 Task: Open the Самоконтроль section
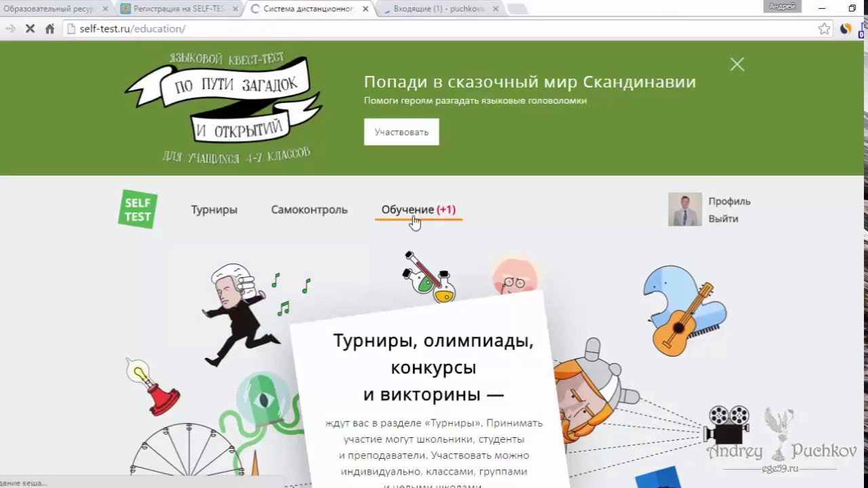click(309, 210)
